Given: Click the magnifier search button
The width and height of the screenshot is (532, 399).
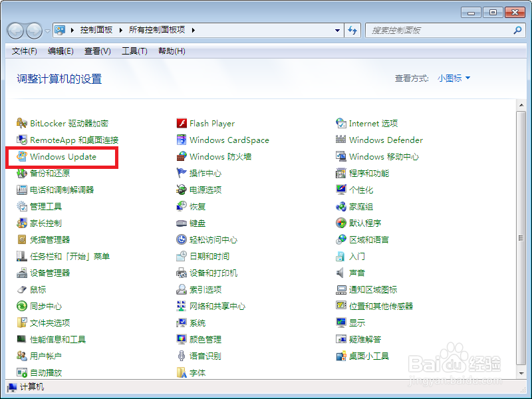Looking at the screenshot, I should 518,30.
